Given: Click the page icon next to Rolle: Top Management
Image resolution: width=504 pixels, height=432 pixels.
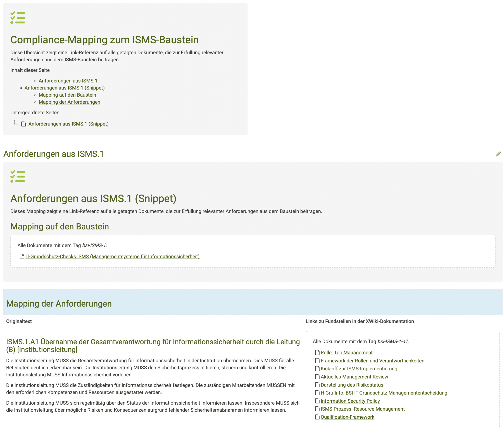Looking at the screenshot, I should tap(317, 353).
